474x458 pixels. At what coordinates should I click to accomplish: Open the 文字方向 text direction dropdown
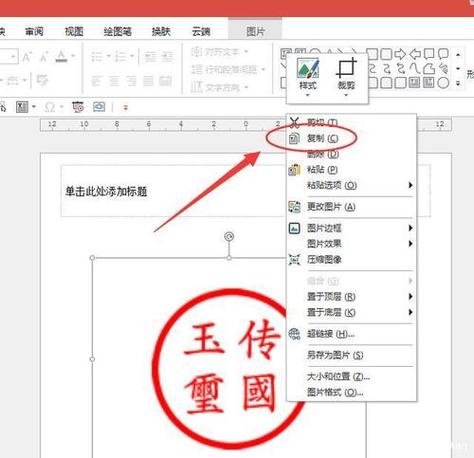click(x=220, y=87)
